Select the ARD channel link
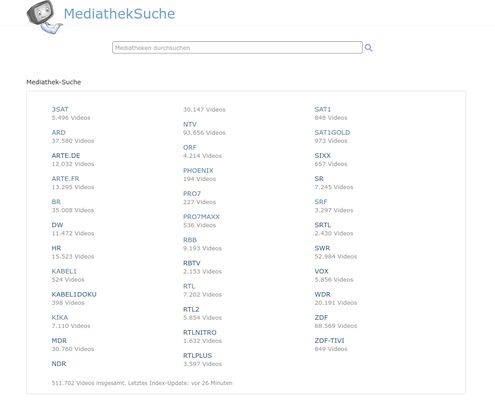This screenshot has height=400, width=495. [59, 132]
